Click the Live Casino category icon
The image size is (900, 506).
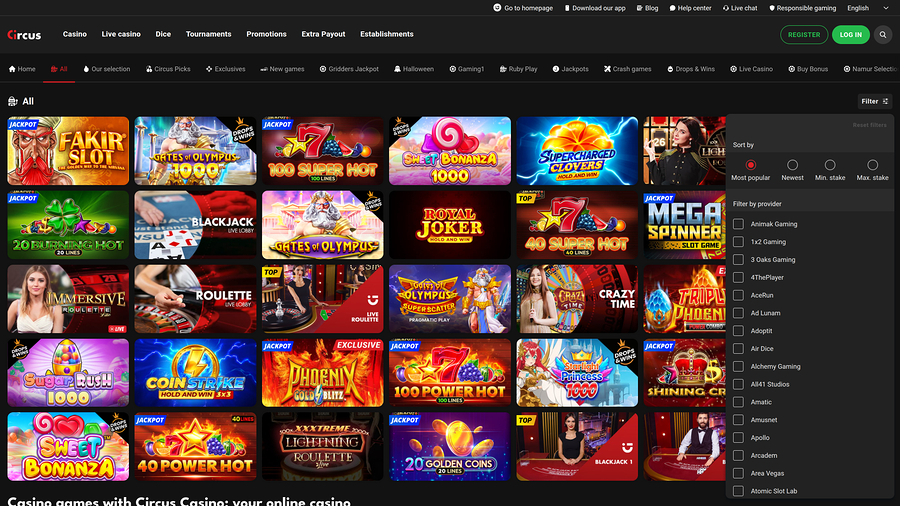(734, 69)
